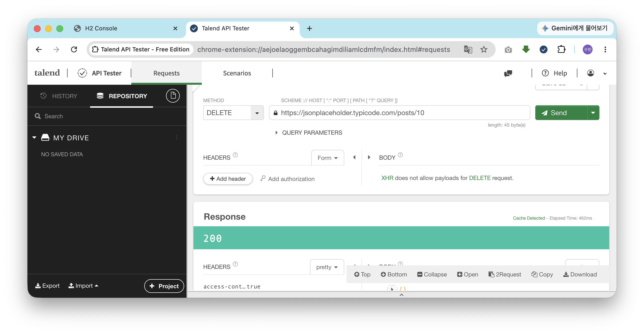Viewport: 644px width, 334px height.
Task: Bookmark this page with the star icon
Action: [x=484, y=49]
